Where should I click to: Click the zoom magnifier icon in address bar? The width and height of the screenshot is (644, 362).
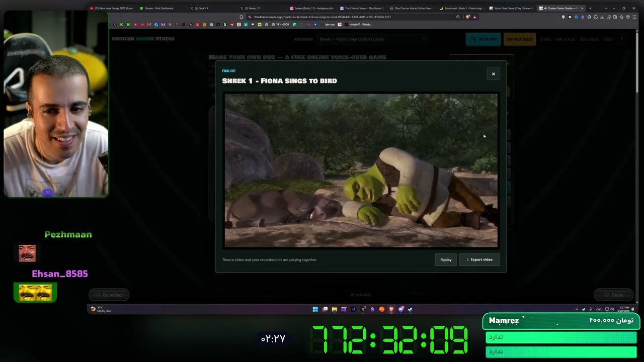tap(458, 17)
